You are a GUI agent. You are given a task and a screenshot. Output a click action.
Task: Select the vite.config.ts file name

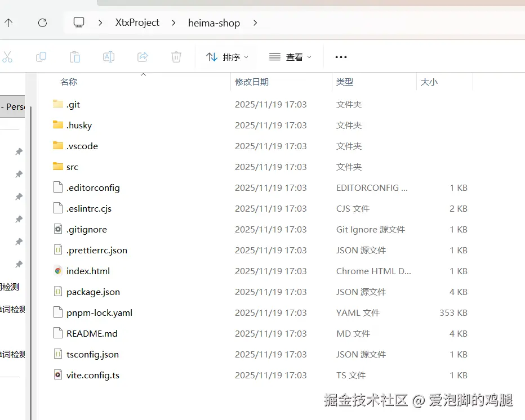93,375
